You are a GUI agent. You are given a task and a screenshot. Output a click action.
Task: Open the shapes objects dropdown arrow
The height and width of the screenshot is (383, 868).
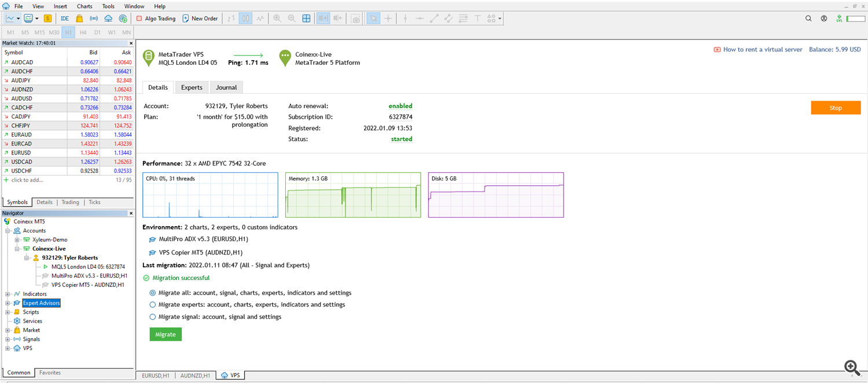[499, 19]
